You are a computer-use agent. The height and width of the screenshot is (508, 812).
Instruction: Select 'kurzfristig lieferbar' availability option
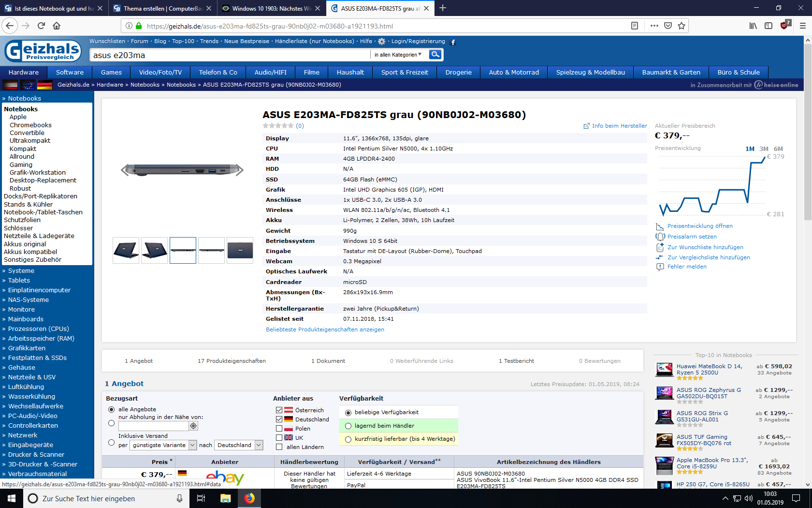pos(348,439)
